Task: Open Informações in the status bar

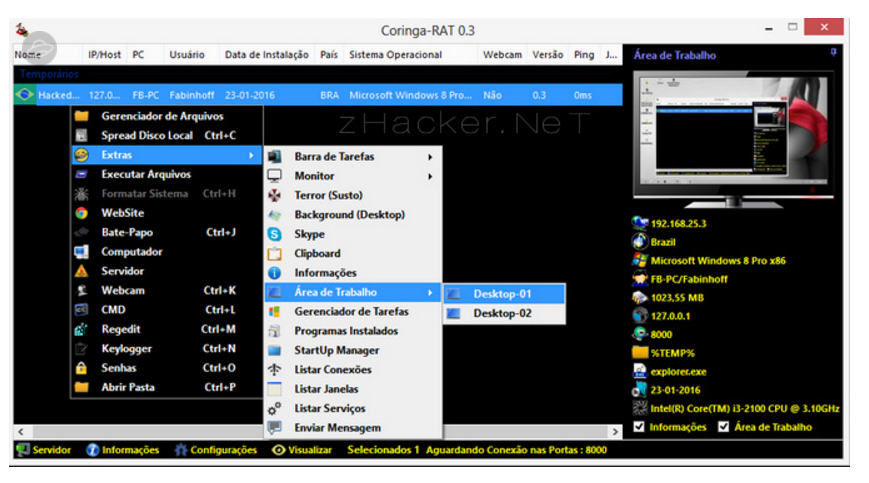Action: (122, 450)
